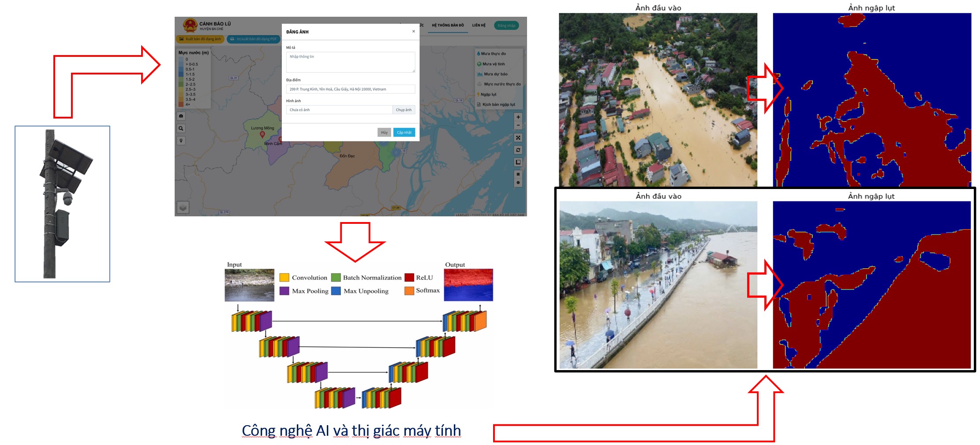Open the Hệ thống bản đồ tab
This screenshot has width=980, height=445.
tap(448, 26)
